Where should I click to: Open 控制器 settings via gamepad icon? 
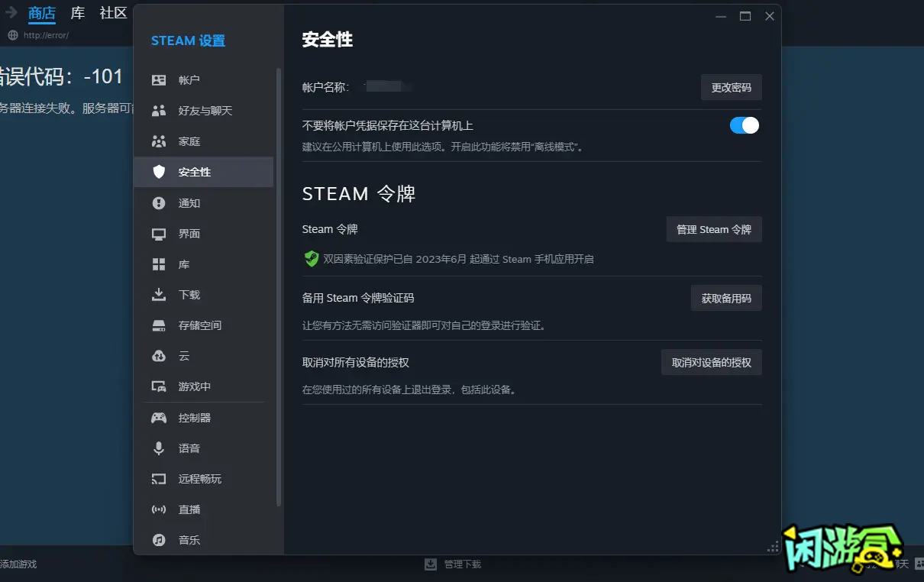tap(158, 417)
